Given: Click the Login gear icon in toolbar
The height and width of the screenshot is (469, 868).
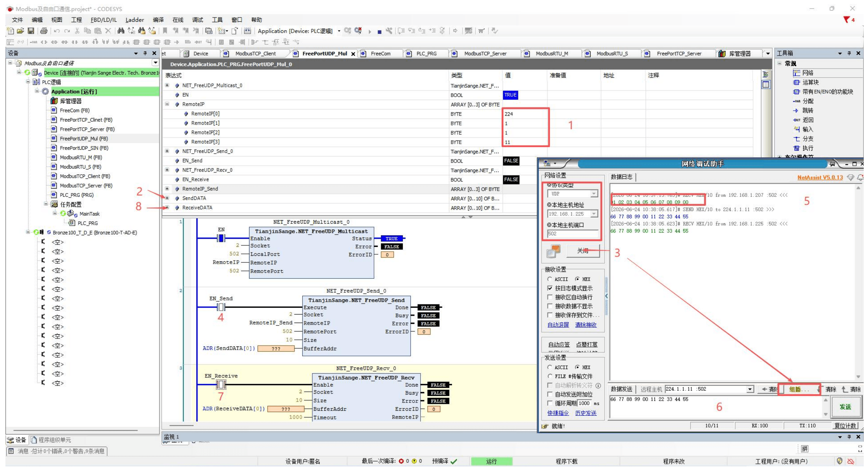Looking at the screenshot, I should [347, 31].
